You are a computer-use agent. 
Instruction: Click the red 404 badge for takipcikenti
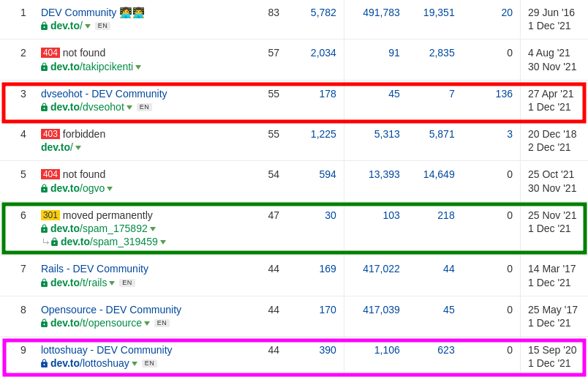coord(50,53)
